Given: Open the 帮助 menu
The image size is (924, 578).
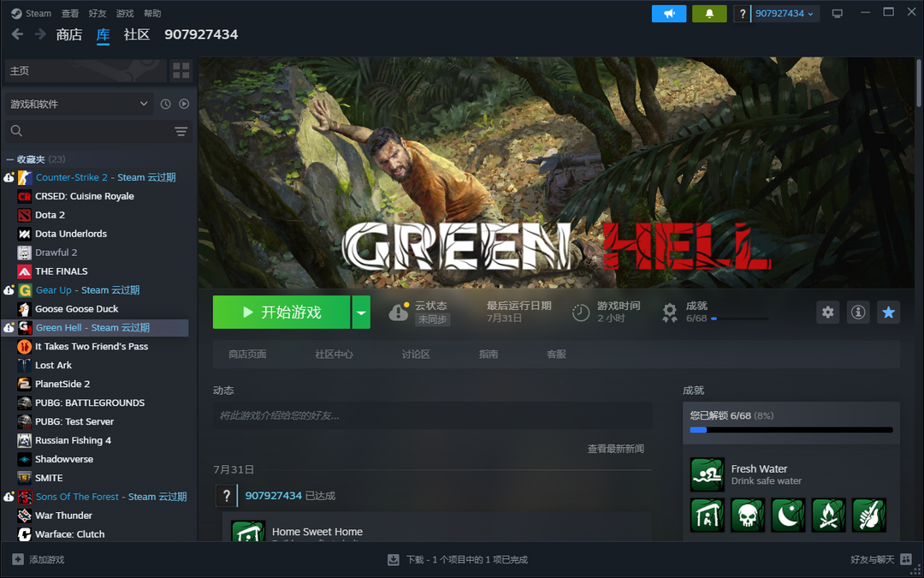Looking at the screenshot, I should coord(152,13).
